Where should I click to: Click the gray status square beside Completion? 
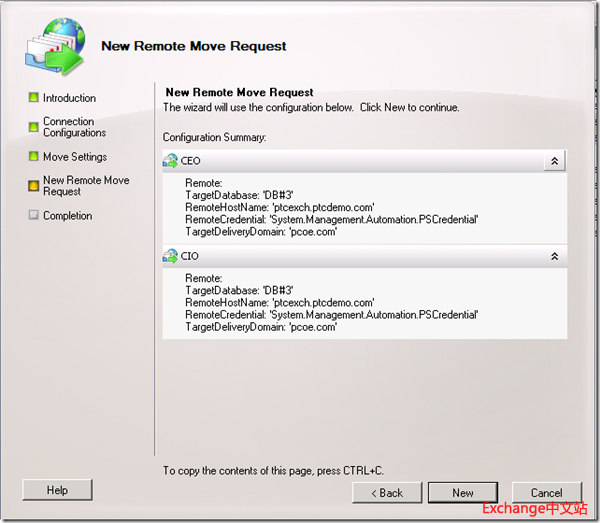tap(33, 216)
